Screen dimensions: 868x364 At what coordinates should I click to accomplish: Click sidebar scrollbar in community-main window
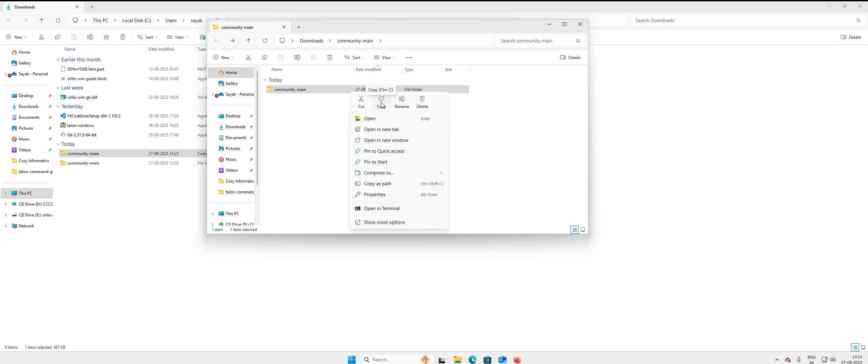[x=257, y=128]
